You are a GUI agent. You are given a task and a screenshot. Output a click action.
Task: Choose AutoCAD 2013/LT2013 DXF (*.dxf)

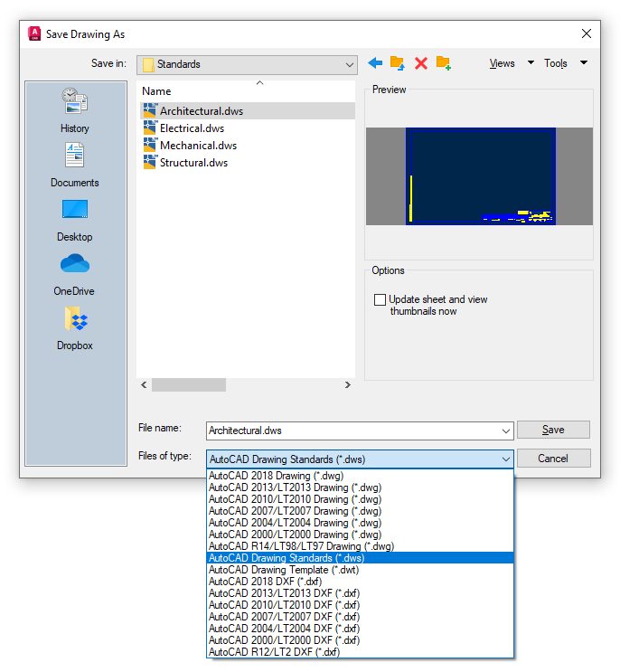[x=360, y=593]
